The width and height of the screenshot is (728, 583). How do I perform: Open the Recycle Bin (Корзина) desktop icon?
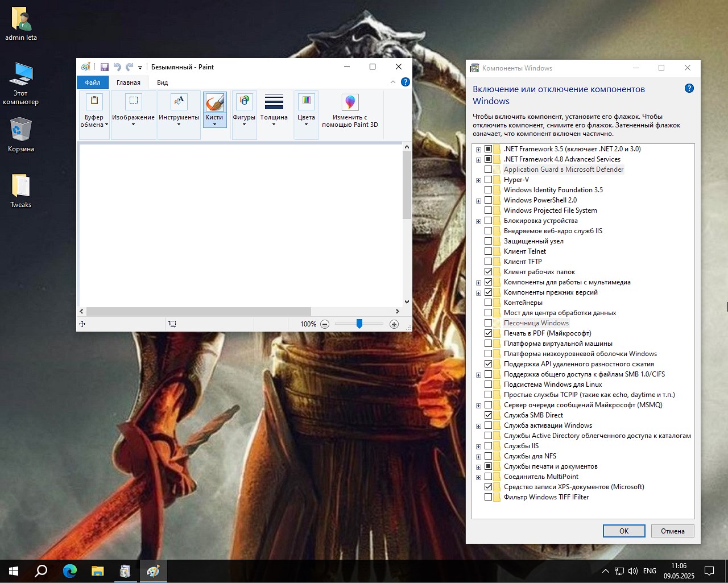coord(21,131)
